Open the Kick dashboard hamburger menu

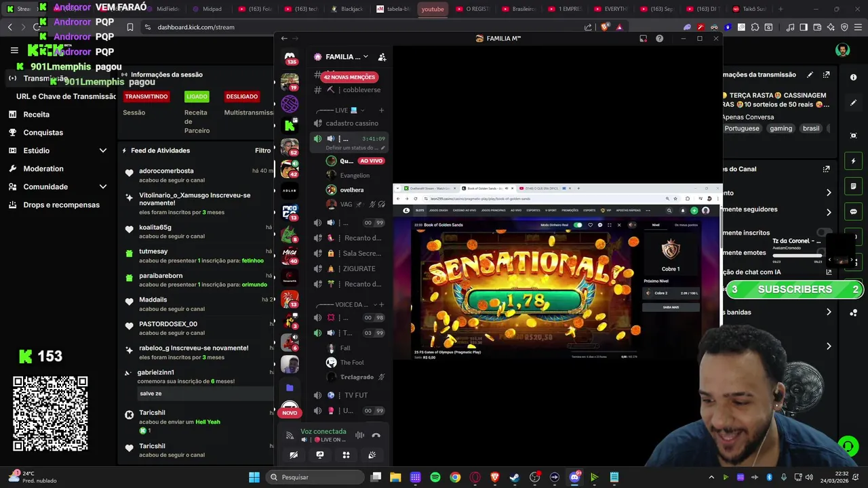click(14, 50)
